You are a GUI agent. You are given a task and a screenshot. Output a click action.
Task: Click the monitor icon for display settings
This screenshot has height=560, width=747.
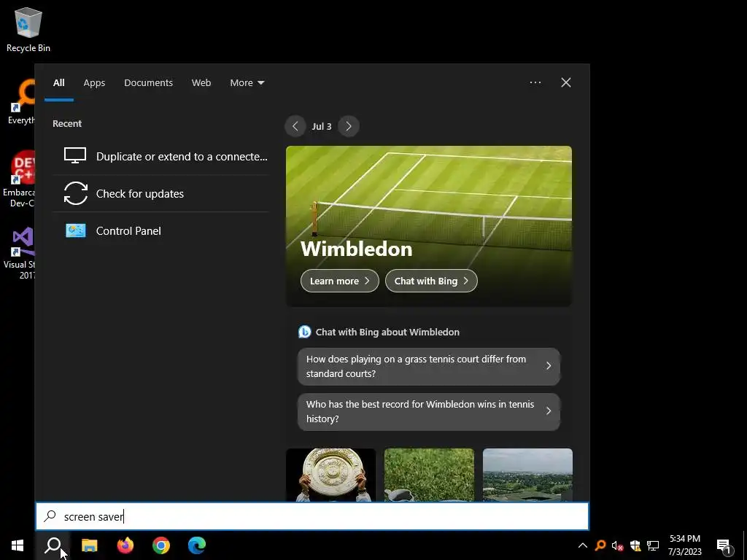tap(75, 156)
